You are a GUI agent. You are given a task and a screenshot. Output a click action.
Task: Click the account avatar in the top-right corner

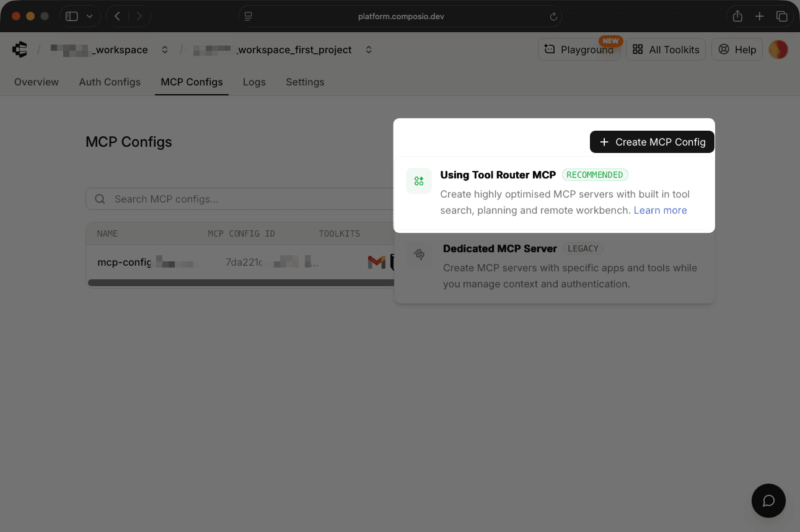(778, 49)
